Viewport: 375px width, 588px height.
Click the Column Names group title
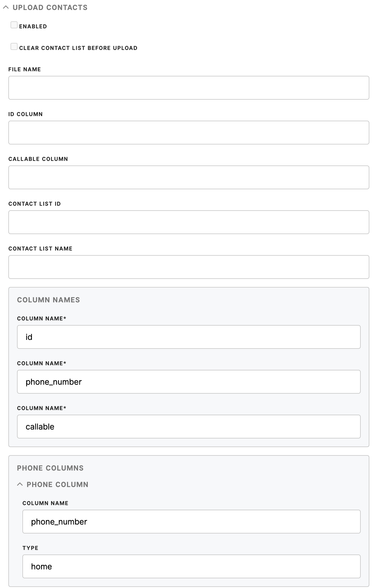(x=48, y=300)
